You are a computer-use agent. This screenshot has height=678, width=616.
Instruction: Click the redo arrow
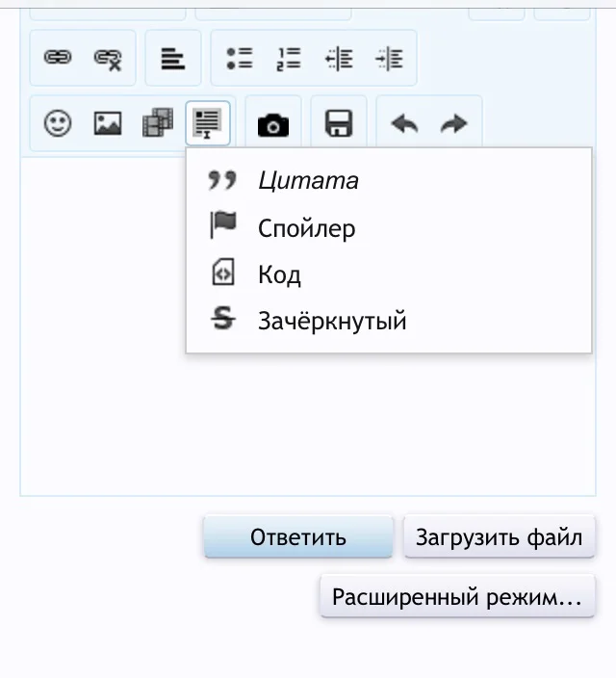454,123
